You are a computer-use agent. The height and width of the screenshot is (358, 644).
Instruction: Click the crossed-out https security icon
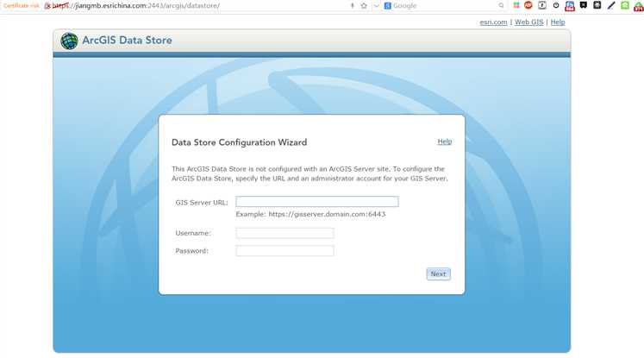pyautogui.click(x=47, y=6)
